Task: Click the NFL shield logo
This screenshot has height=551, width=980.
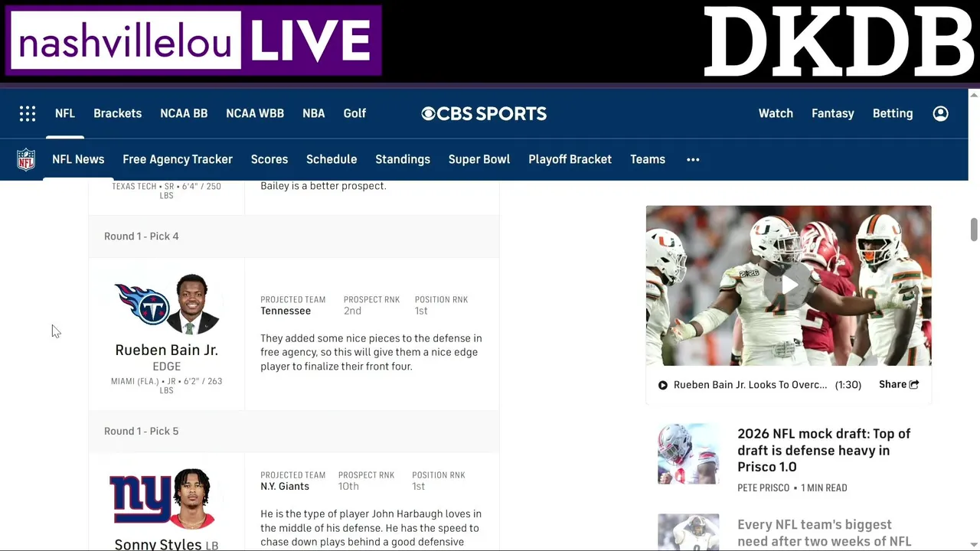Action: tap(26, 159)
